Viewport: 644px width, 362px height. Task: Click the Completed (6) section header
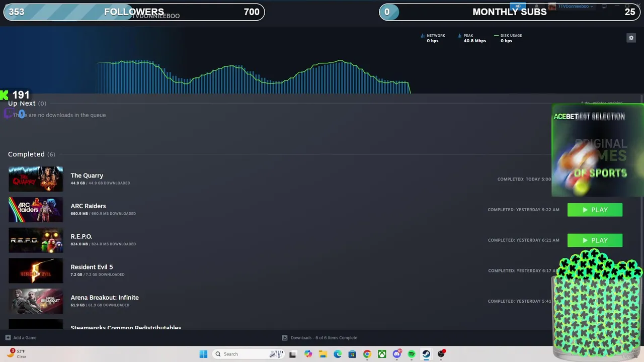click(x=32, y=154)
